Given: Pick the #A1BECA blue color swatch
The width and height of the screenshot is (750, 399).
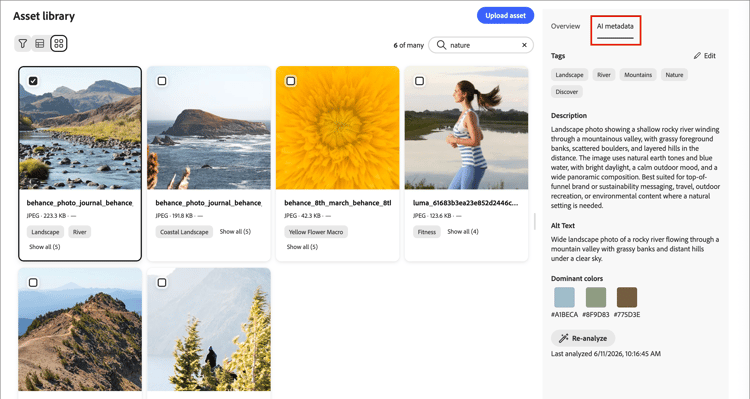Looking at the screenshot, I should [x=564, y=297].
